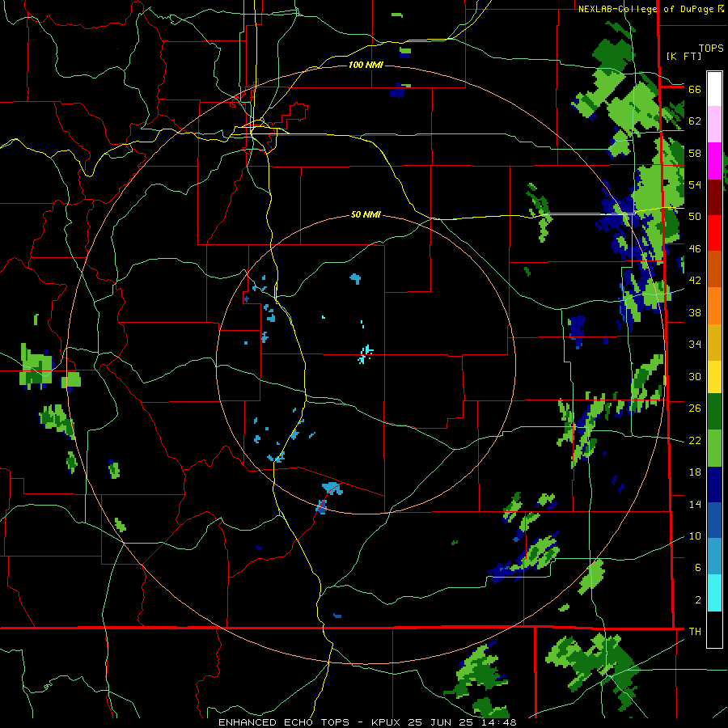This screenshot has width=728, height=728.
Task: Click the magenta legend swatch
Action: click(x=714, y=161)
